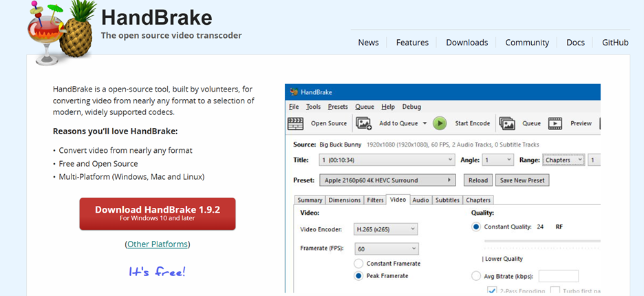Go to the News page
Image resolution: width=644 pixels, height=296 pixels.
(x=368, y=43)
